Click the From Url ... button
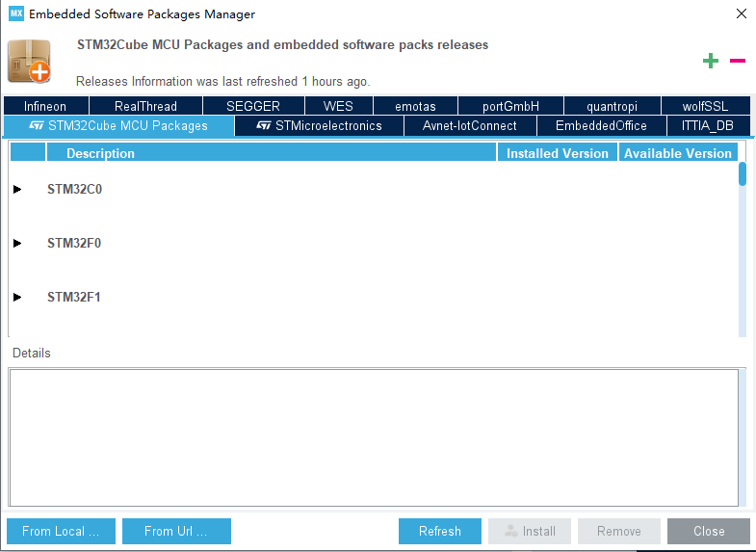756x552 pixels. tap(176, 531)
